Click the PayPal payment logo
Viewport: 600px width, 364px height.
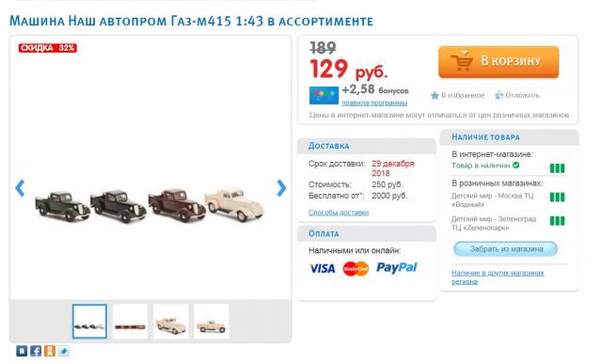(x=397, y=267)
